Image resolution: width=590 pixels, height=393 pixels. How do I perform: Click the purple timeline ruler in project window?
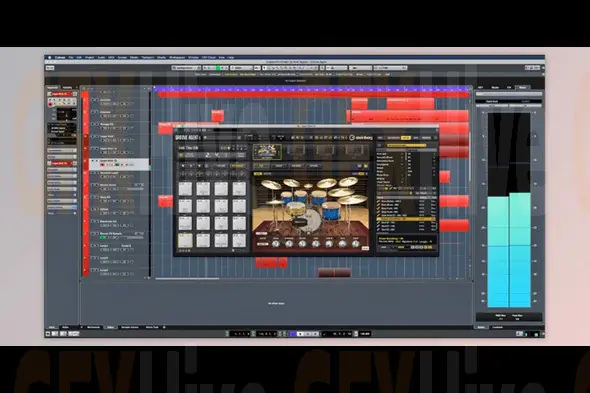[312, 89]
